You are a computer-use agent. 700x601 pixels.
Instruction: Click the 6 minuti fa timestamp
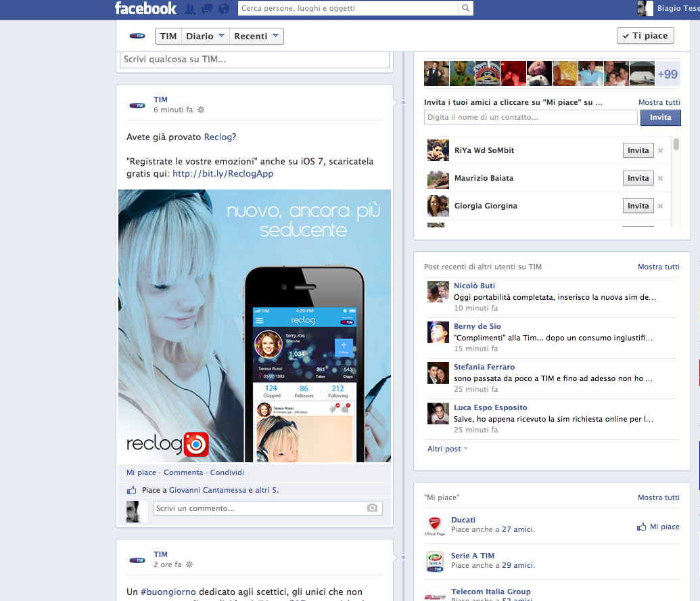(x=173, y=110)
